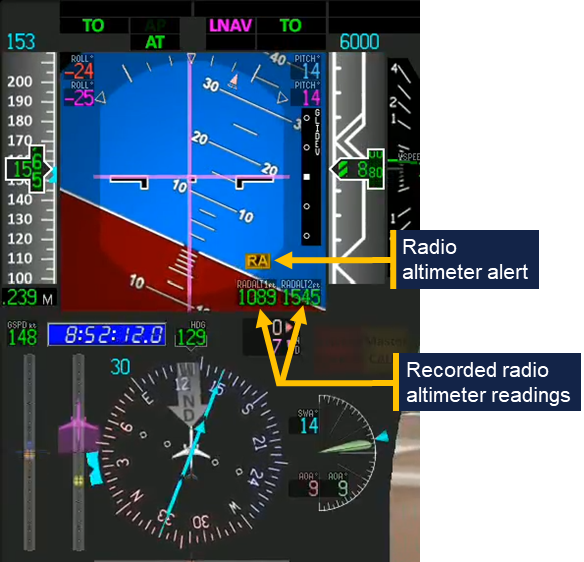The width and height of the screenshot is (584, 562).
Task: Click the RADALT1 1089 value
Action: tap(257, 298)
